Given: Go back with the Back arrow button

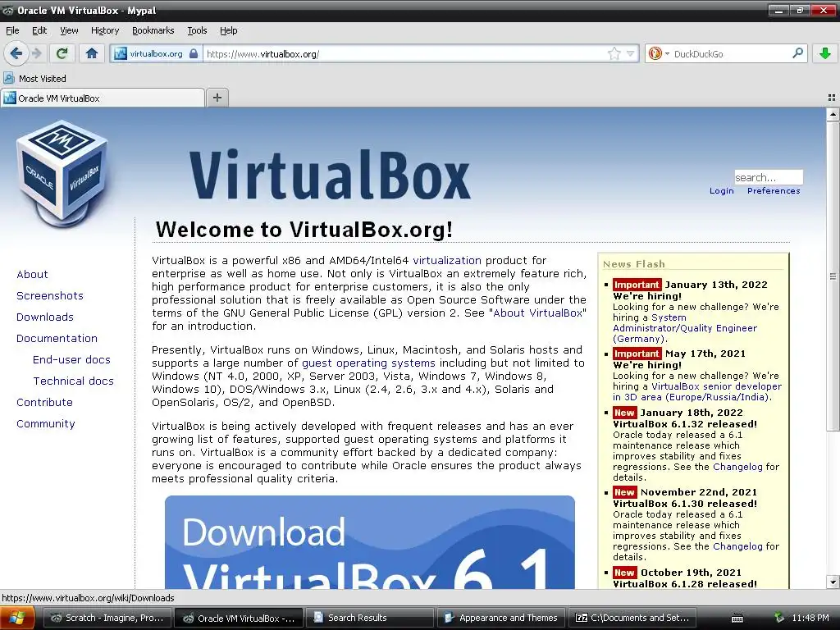Looking at the screenshot, I should coord(16,53).
